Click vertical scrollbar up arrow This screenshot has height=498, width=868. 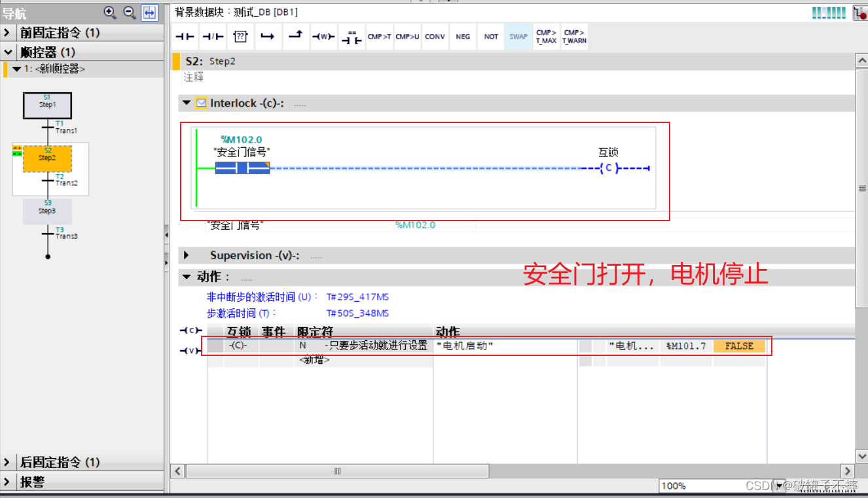[x=861, y=61]
